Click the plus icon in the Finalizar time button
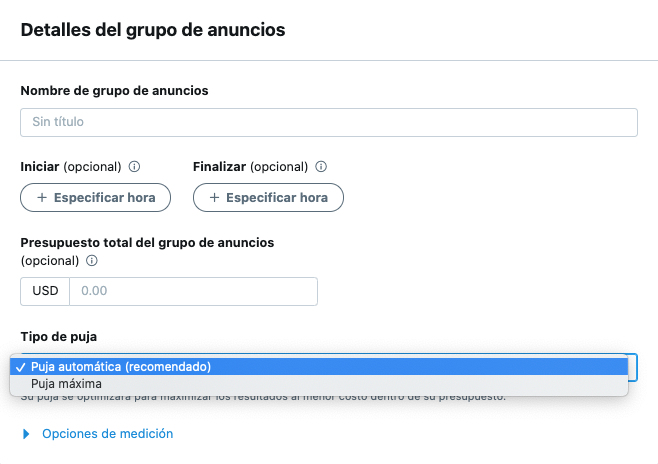The height and width of the screenshot is (464, 658). (214, 198)
